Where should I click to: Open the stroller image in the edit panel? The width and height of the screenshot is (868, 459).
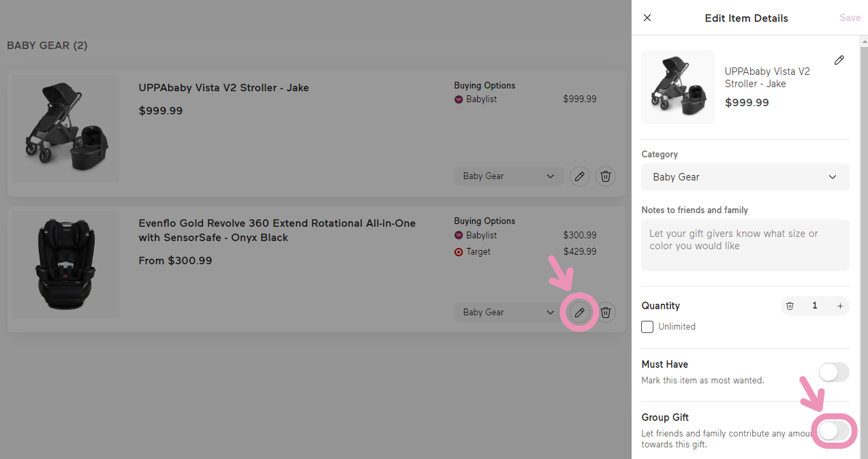[x=678, y=87]
